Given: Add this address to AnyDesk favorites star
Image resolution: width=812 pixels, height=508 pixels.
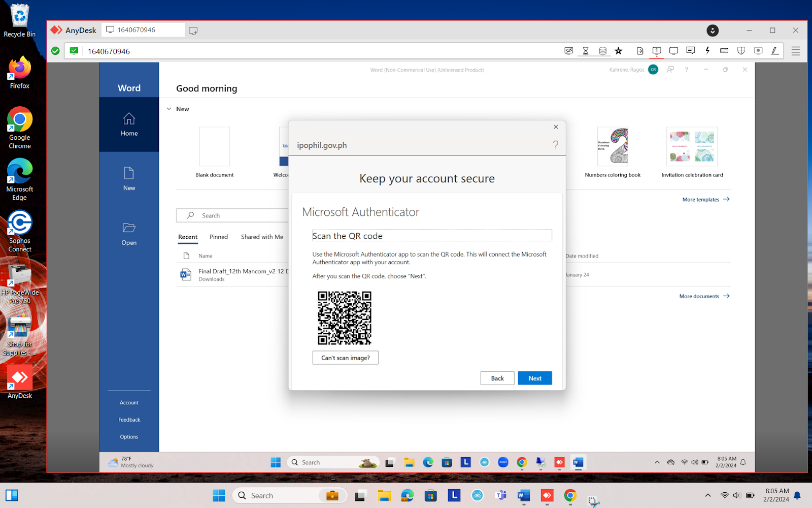Looking at the screenshot, I should pos(618,51).
